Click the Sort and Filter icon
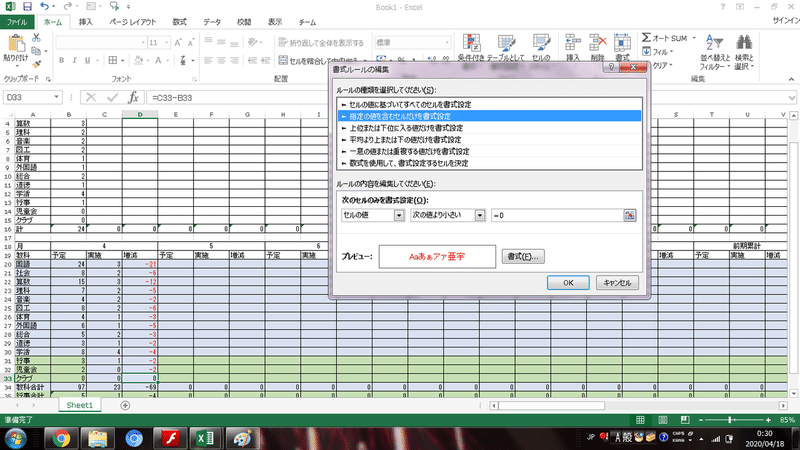This screenshot has height=450, width=800. 714,43
